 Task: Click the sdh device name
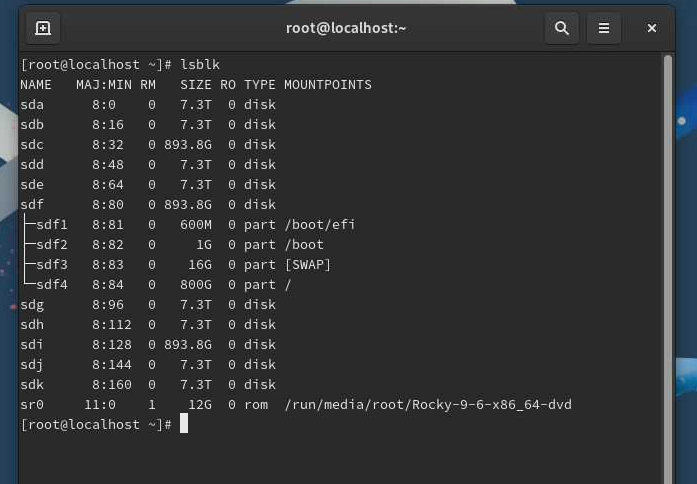click(x=32, y=325)
